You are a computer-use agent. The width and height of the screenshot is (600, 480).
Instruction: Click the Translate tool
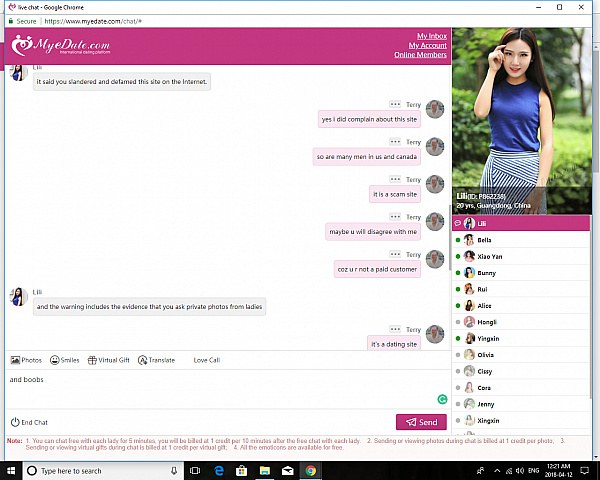156,360
